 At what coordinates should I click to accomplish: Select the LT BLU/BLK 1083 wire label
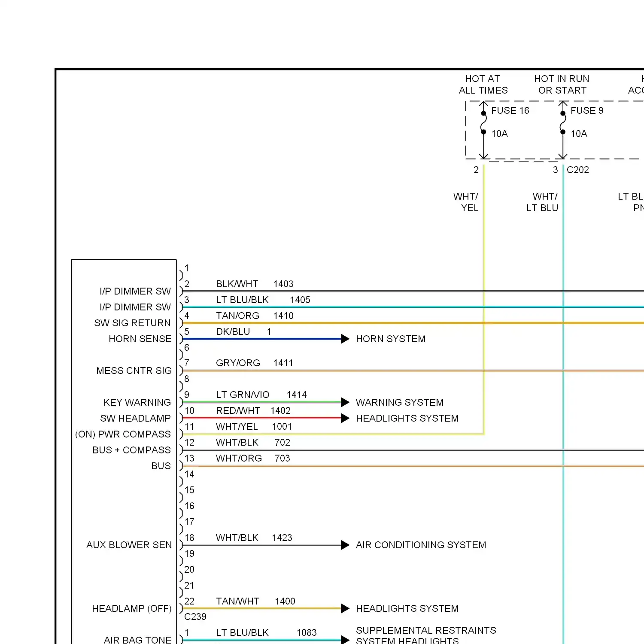[266, 633]
